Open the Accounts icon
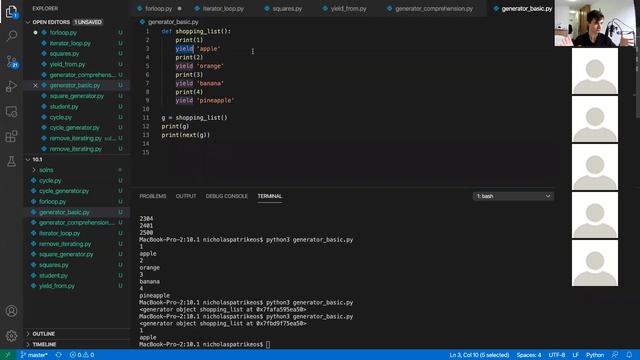The width and height of the screenshot is (640, 360). pos(11,311)
